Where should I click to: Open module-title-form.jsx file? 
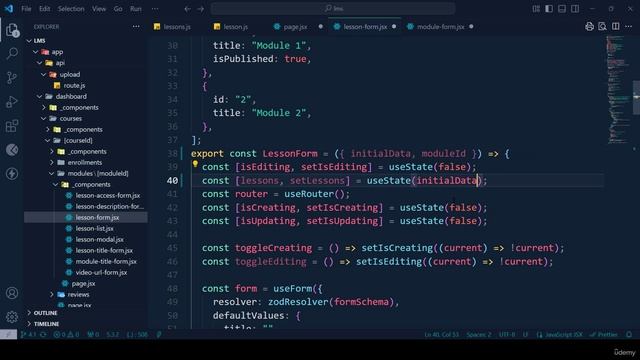[106, 261]
